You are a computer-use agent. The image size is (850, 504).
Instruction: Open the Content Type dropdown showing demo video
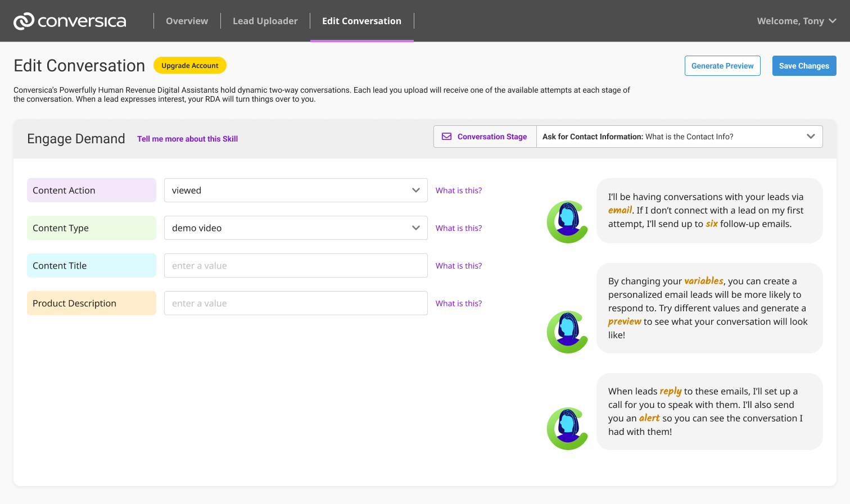pyautogui.click(x=296, y=228)
